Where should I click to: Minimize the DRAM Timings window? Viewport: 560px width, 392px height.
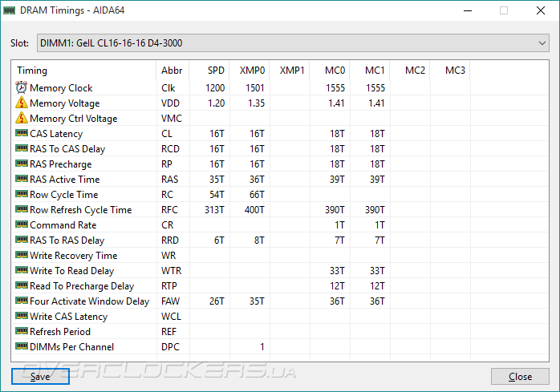point(468,10)
